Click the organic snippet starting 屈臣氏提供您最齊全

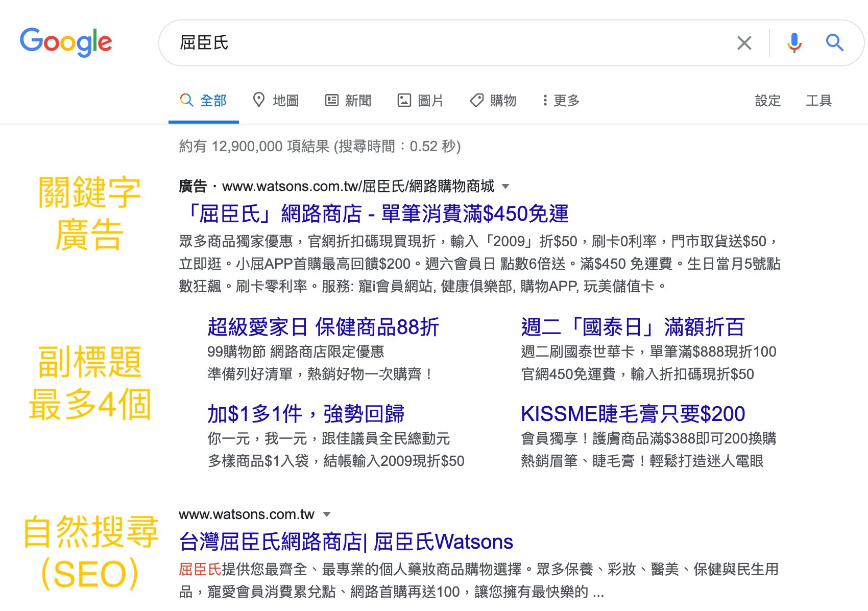[x=479, y=580]
